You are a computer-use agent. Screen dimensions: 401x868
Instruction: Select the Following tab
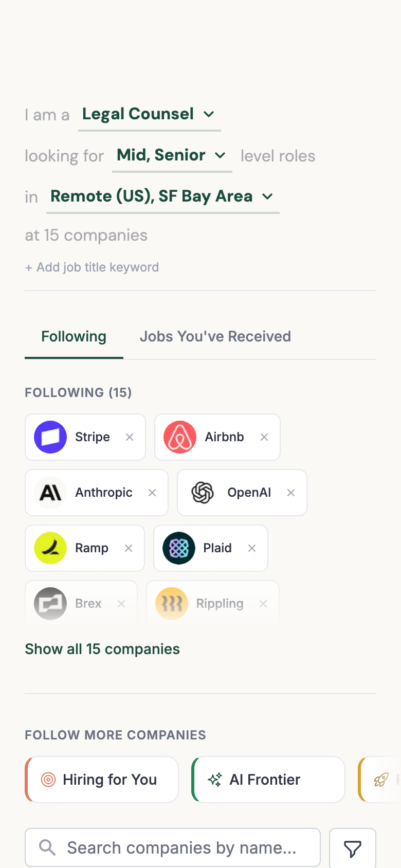[x=73, y=336]
